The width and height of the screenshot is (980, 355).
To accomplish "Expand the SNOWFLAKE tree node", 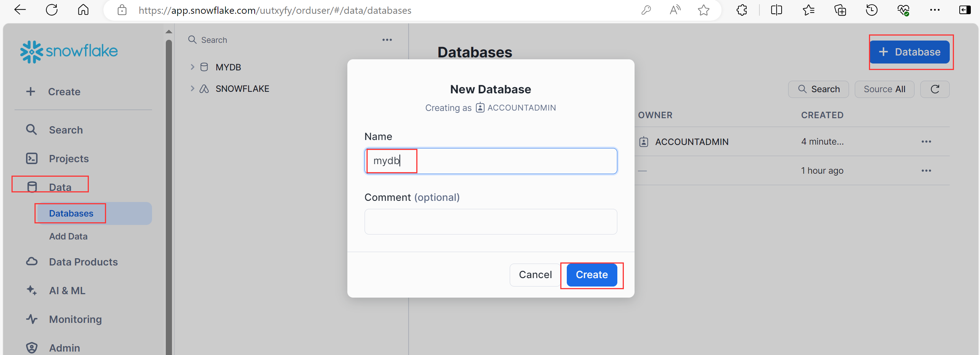I will pos(192,88).
